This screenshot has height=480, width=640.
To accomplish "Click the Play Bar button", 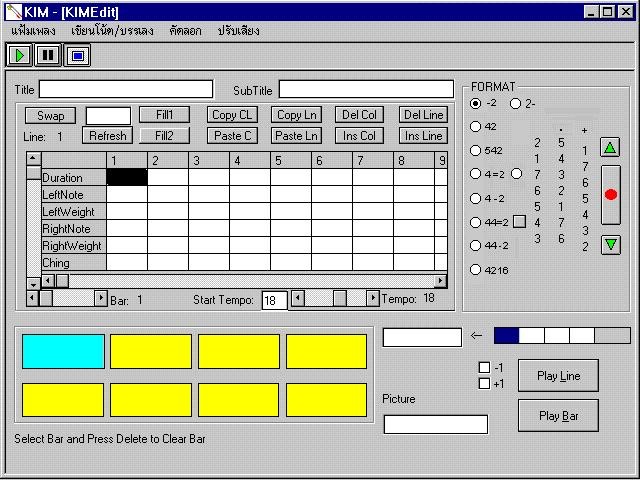I will pyautogui.click(x=558, y=416).
